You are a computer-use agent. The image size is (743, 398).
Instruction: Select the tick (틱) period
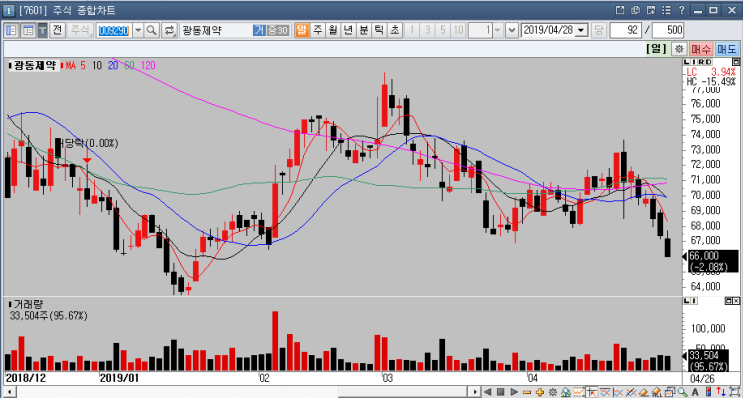point(379,31)
